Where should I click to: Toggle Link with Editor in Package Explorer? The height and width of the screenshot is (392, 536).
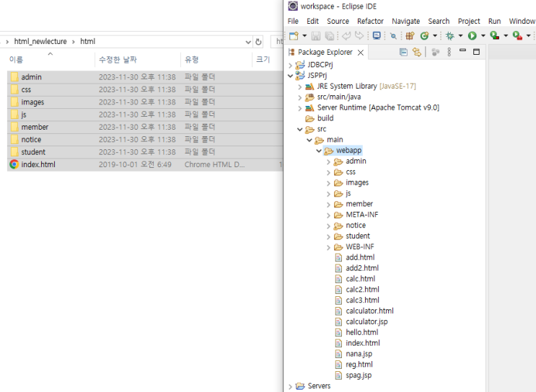point(417,52)
